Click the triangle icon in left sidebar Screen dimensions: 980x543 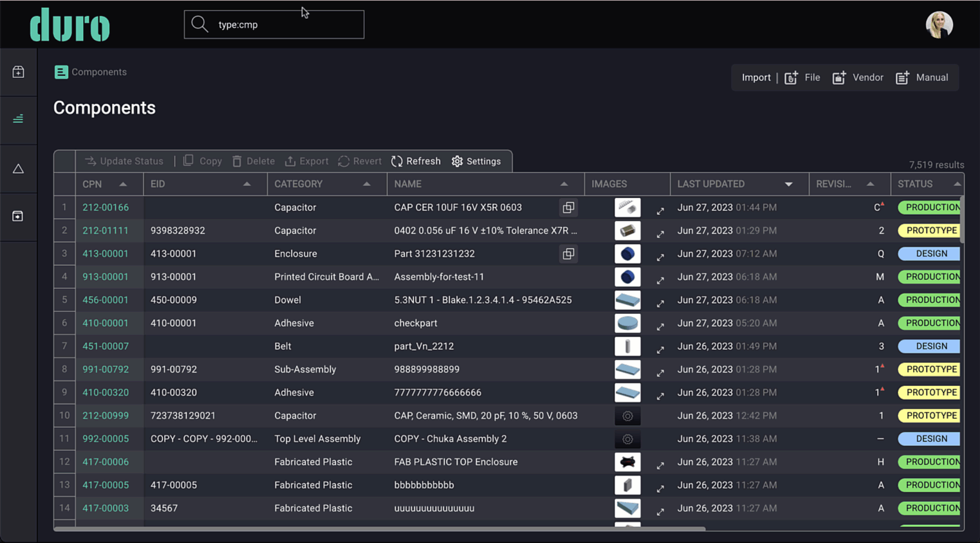pos(18,169)
